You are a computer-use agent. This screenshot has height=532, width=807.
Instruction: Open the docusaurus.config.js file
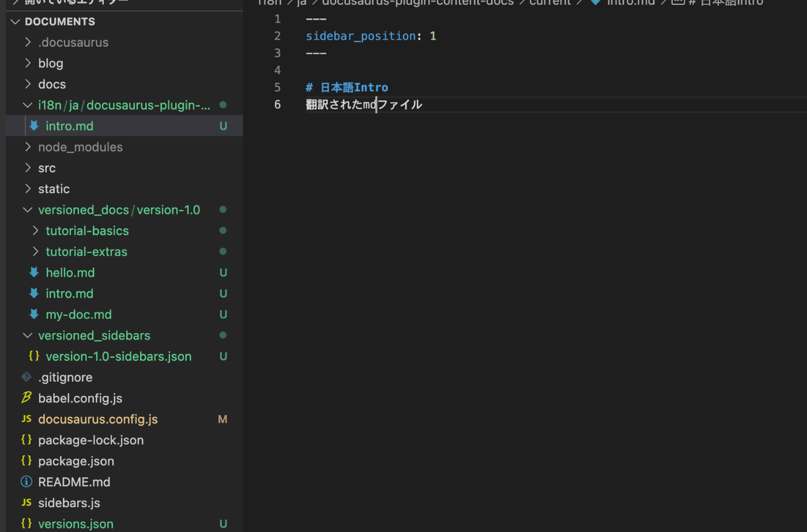click(x=98, y=419)
